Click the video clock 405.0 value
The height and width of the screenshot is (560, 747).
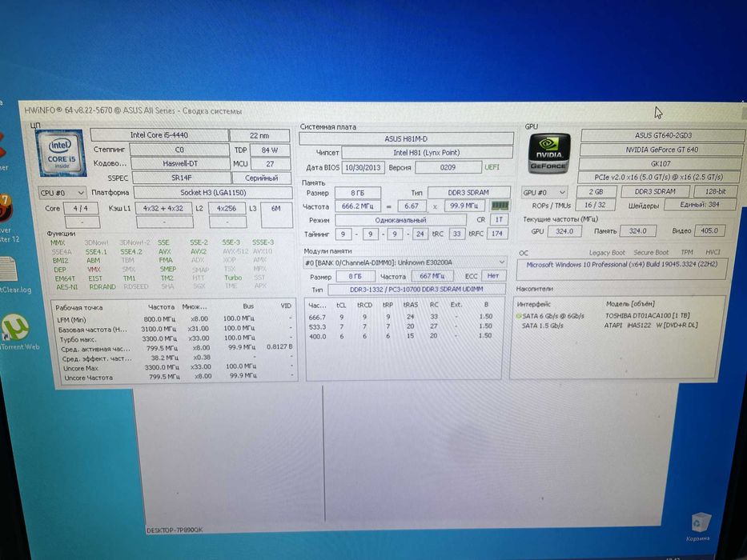pos(709,230)
